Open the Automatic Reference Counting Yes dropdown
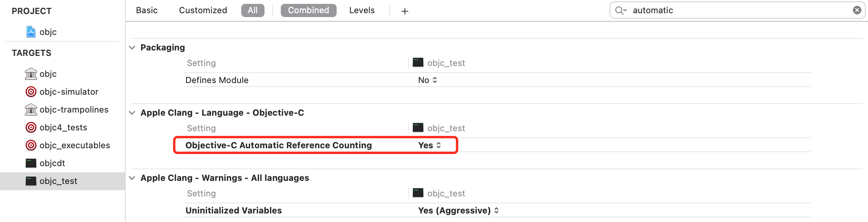This screenshot has height=222, width=868. click(x=430, y=145)
